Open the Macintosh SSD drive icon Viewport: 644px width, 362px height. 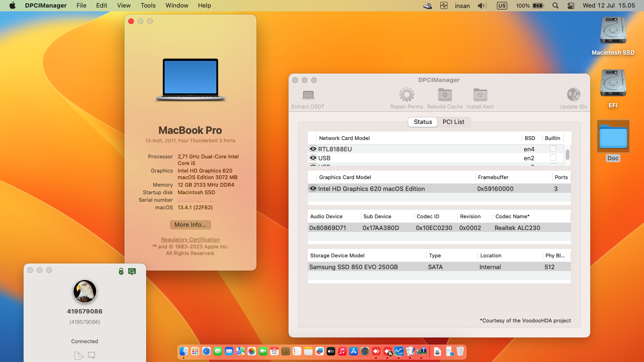click(613, 31)
